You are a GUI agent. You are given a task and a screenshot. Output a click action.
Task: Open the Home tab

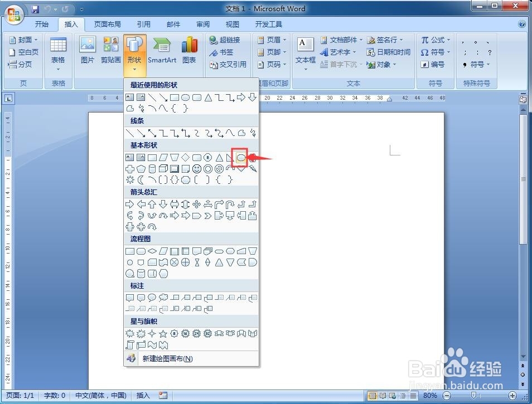41,24
